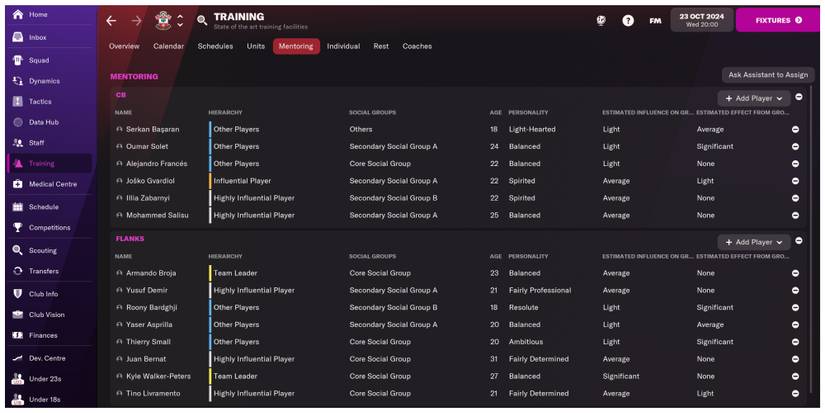
Task: Switch to the Units tab
Action: pos(256,46)
